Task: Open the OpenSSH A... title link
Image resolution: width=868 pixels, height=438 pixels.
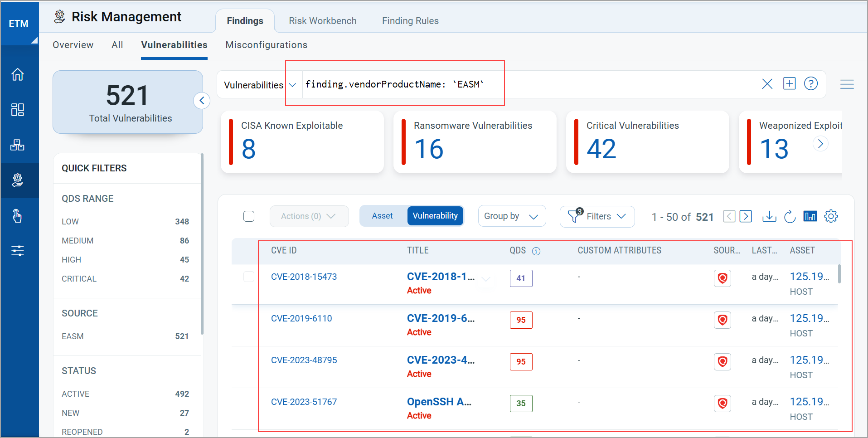Action: coord(439,402)
